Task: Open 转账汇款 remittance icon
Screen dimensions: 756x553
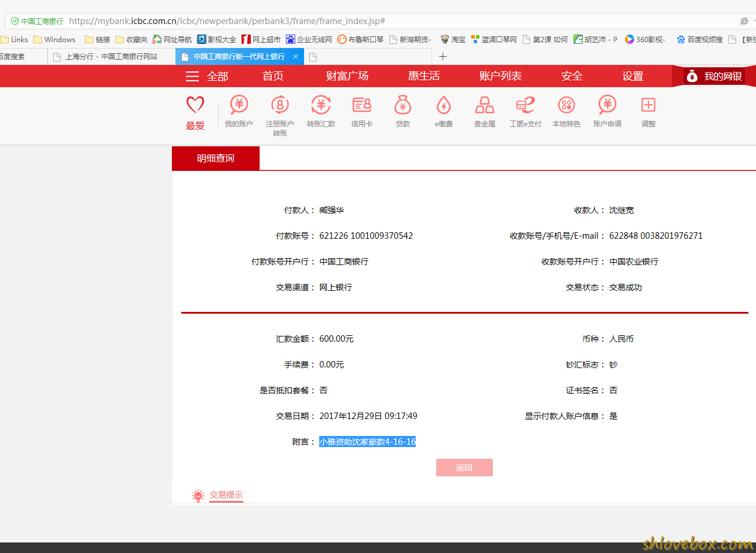Action: pyautogui.click(x=321, y=105)
